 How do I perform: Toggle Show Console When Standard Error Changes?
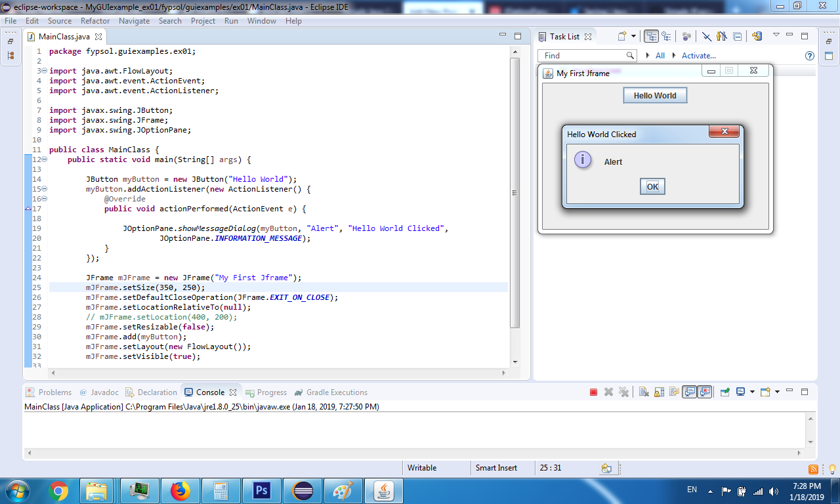(703, 392)
